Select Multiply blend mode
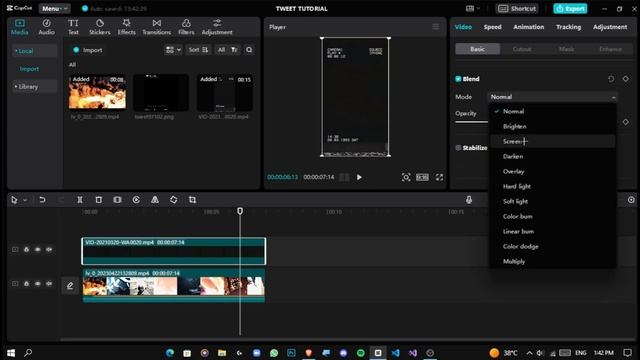640x360 pixels. [553, 261]
